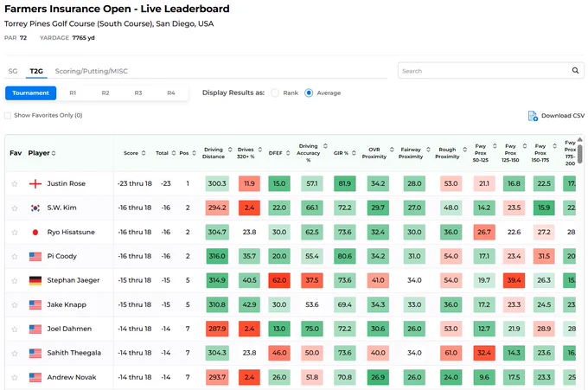Click Andrew Novak's USA flag icon
This screenshot has height=390, width=588.
pos(35,377)
